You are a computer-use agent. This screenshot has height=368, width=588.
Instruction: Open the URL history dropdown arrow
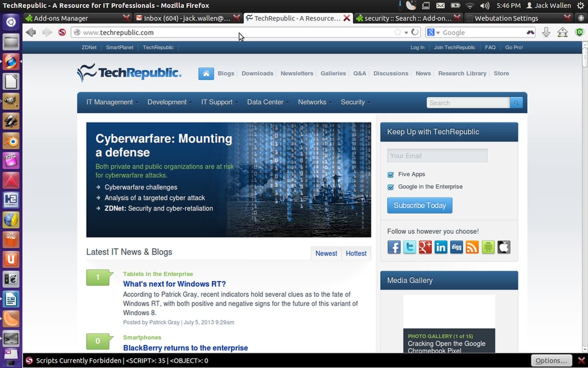coord(406,33)
